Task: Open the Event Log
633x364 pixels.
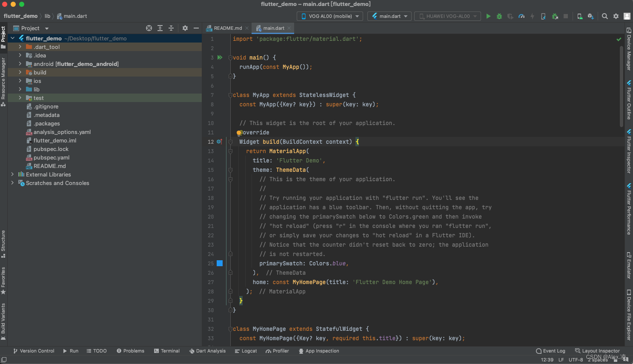Action: [x=550, y=351]
